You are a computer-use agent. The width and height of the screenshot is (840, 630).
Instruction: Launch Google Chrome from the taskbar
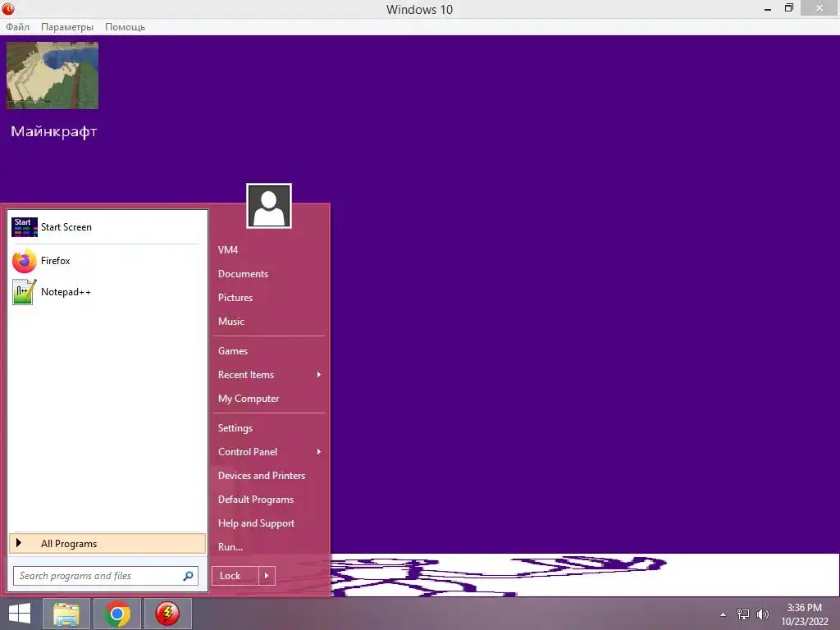117,614
